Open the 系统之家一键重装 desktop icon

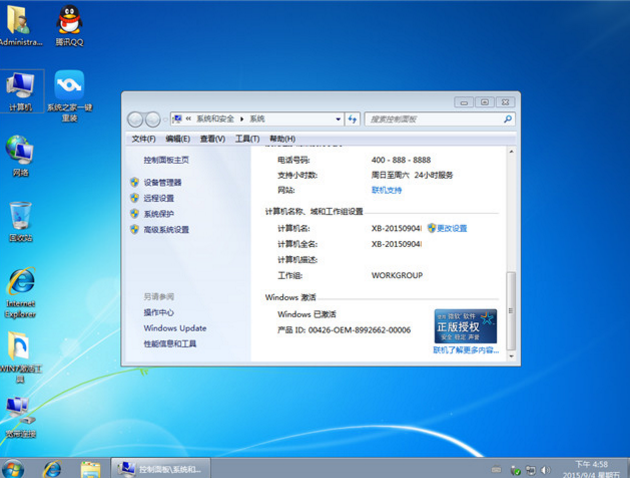(x=69, y=96)
